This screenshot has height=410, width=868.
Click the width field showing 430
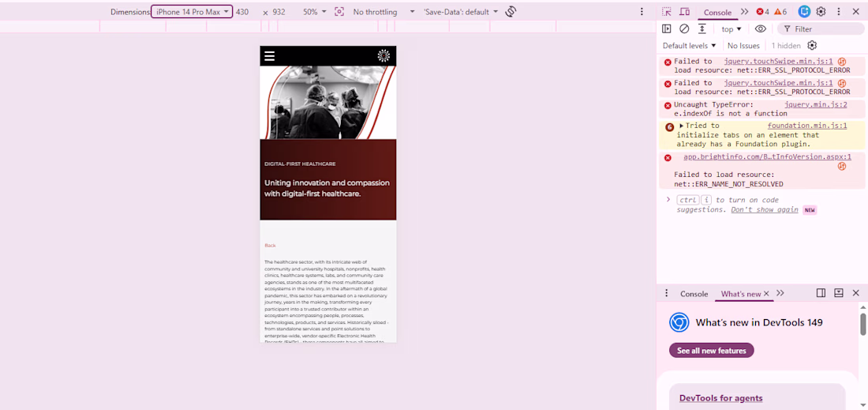242,12
